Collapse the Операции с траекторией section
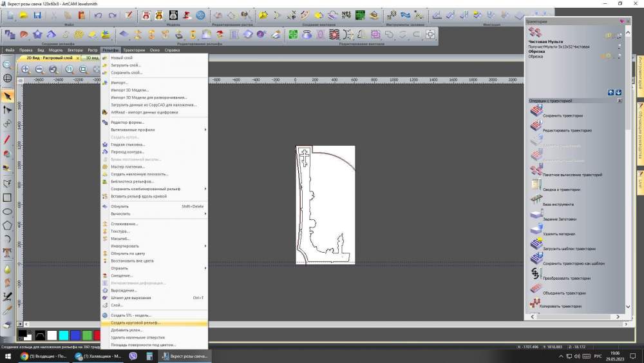The image size is (644, 363). coord(620,101)
